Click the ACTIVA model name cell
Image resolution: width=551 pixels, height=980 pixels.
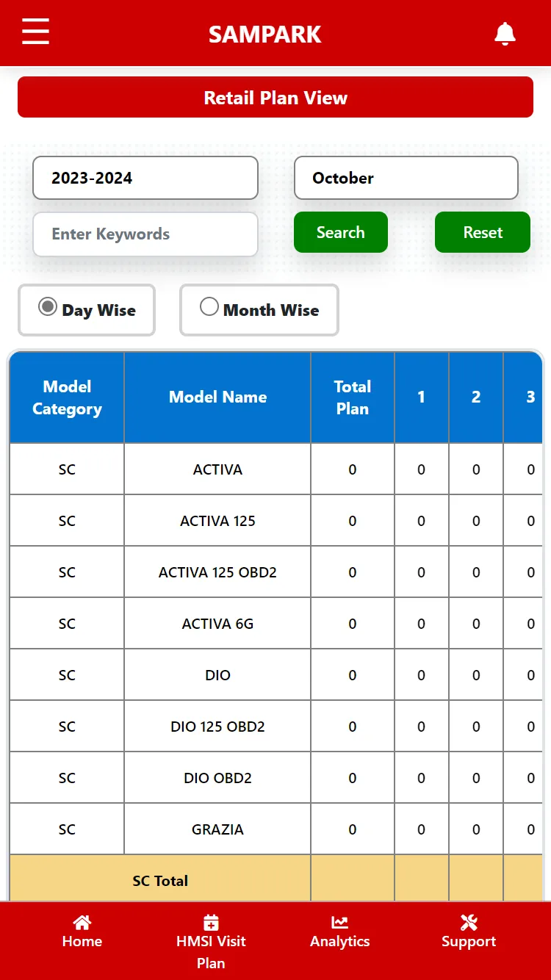pyautogui.click(x=217, y=469)
